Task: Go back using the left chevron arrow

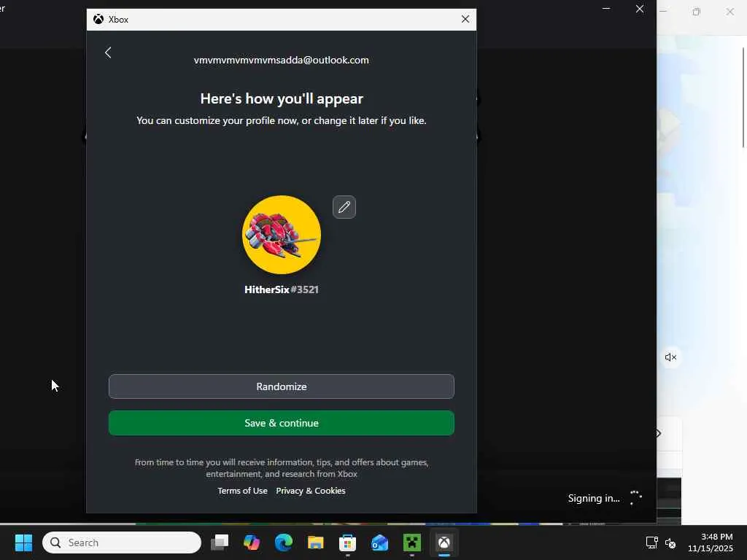Action: pyautogui.click(x=108, y=52)
